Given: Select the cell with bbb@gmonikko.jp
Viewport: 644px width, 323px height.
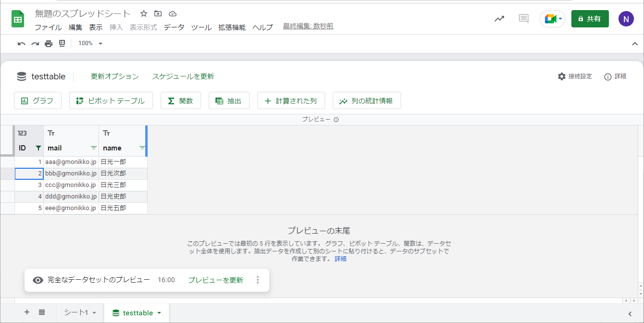Looking at the screenshot, I should (71, 174).
